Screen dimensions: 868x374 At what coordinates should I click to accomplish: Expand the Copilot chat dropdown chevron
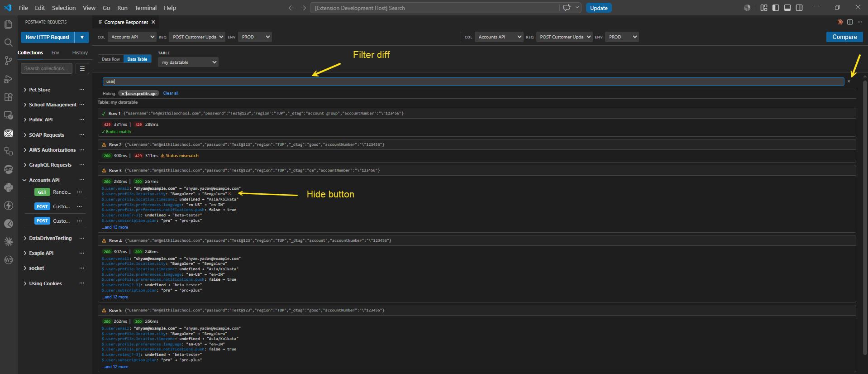pyautogui.click(x=577, y=8)
